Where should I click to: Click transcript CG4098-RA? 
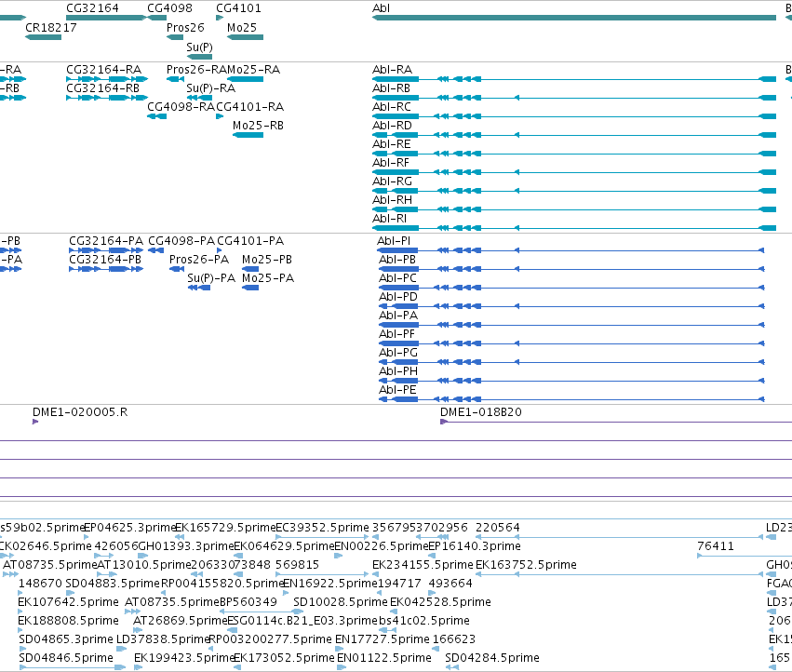tap(156, 116)
